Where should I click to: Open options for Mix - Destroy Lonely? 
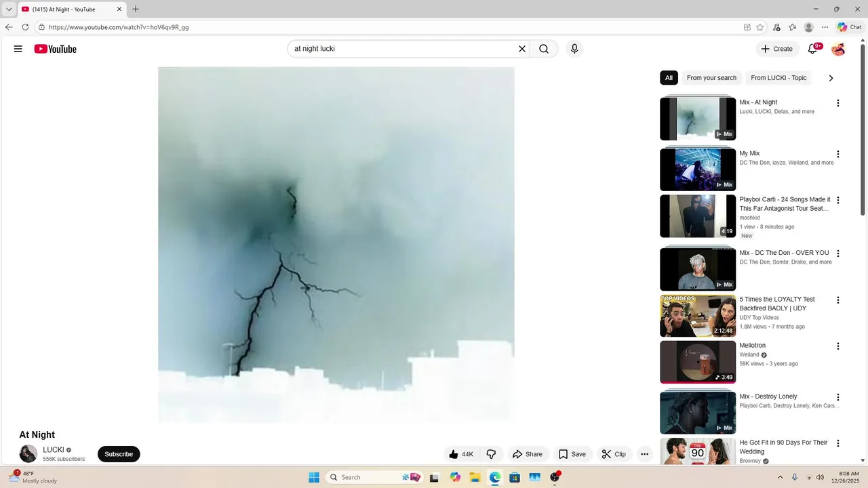[x=838, y=397]
